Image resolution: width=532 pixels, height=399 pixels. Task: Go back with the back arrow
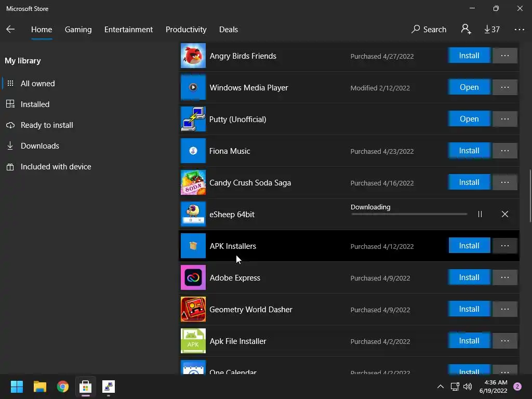pyautogui.click(x=10, y=29)
